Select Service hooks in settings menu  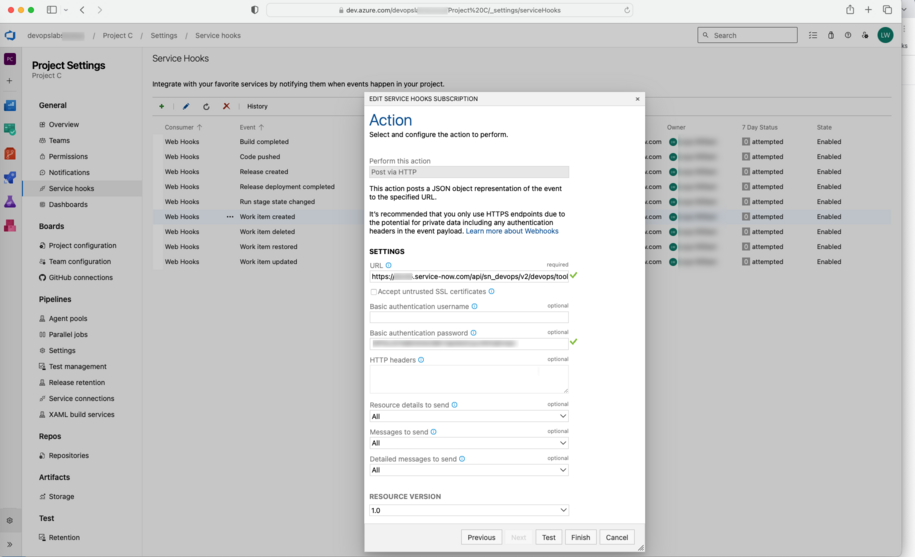coord(82,188)
